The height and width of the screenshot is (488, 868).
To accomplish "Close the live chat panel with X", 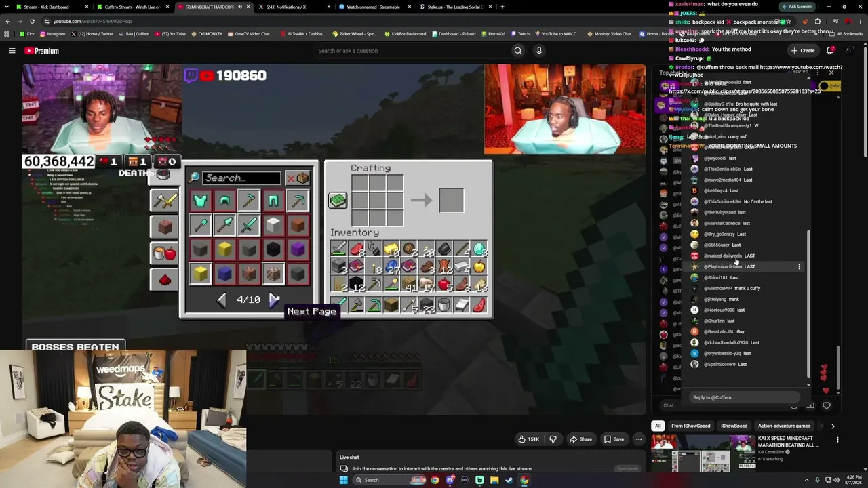I will pyautogui.click(x=831, y=73).
